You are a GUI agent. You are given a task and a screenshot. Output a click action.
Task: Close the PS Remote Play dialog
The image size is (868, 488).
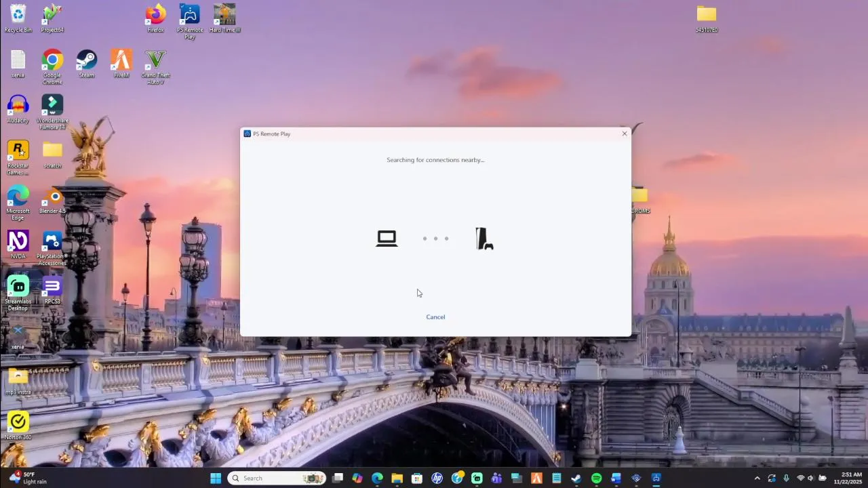click(625, 134)
